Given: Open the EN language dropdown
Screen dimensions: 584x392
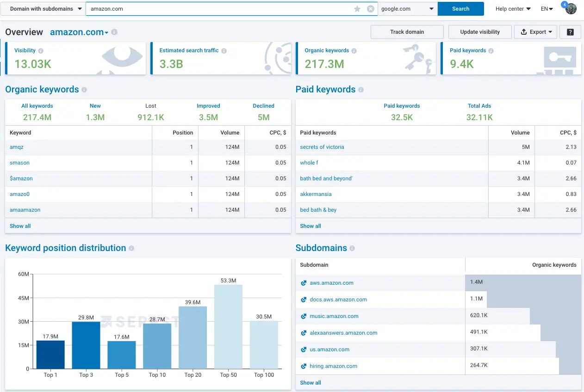Looking at the screenshot, I should (547, 9).
